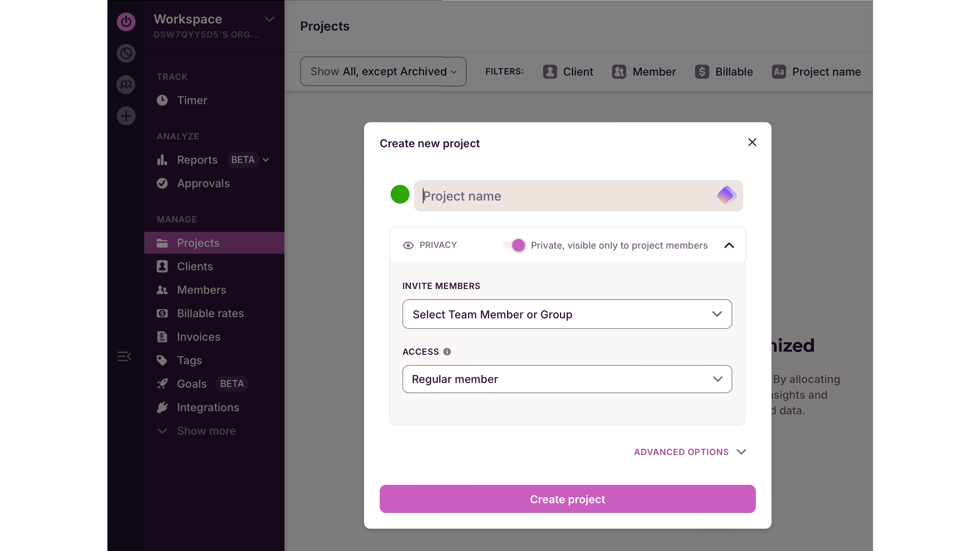Pick project color via green circle
The width and height of the screenshot is (980, 551).
pos(400,194)
